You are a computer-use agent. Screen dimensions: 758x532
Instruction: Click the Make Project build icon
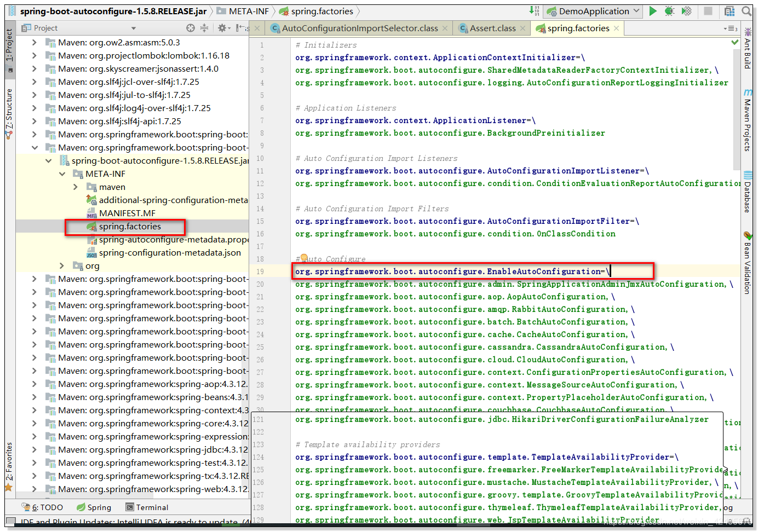534,11
